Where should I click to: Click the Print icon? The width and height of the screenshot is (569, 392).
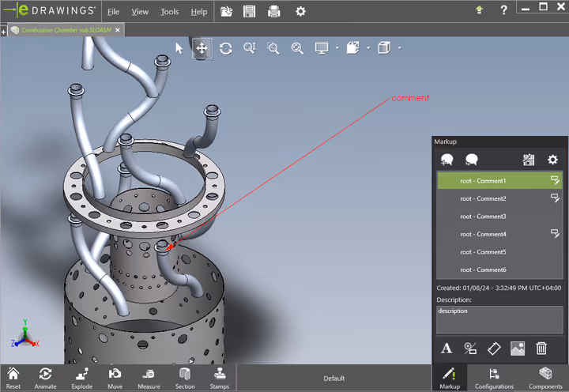274,12
